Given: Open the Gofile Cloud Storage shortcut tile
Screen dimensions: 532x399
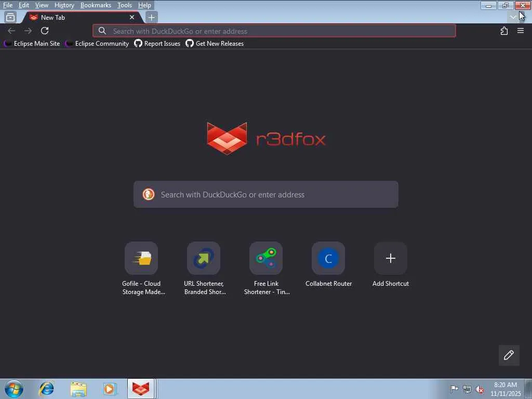Looking at the screenshot, I should [141, 258].
